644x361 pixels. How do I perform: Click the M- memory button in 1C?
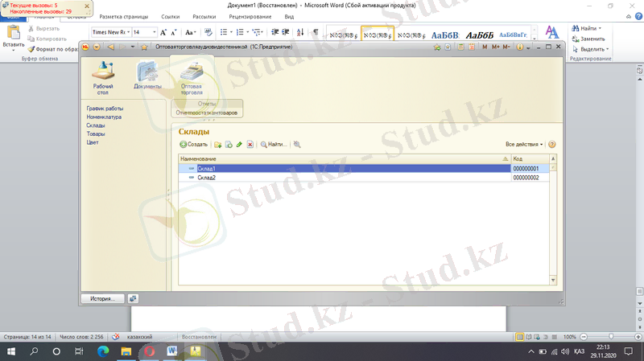pos(506,47)
